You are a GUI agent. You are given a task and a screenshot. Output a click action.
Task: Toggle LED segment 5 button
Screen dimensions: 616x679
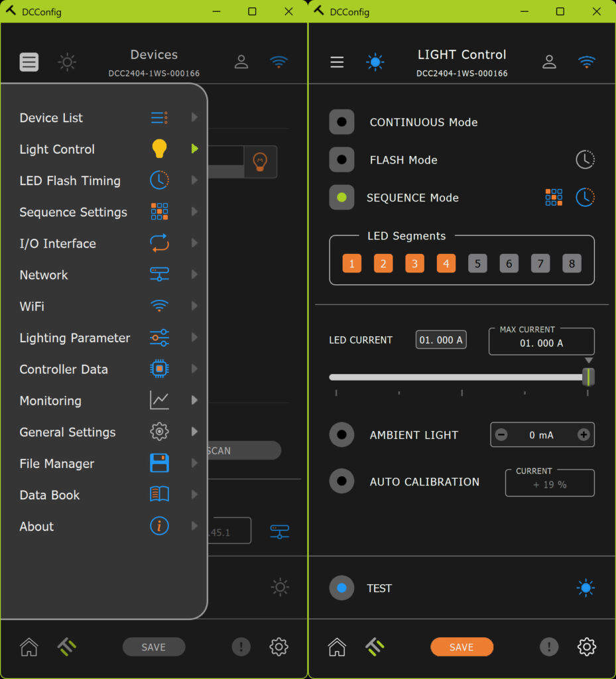[x=477, y=264]
